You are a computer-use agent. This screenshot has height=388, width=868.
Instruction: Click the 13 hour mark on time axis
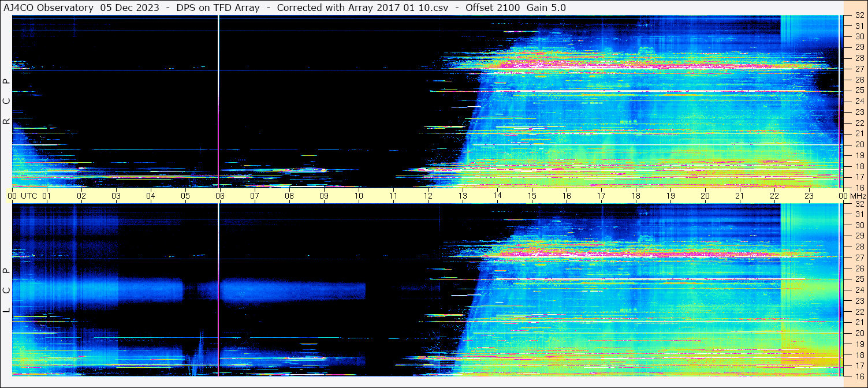pos(463,196)
